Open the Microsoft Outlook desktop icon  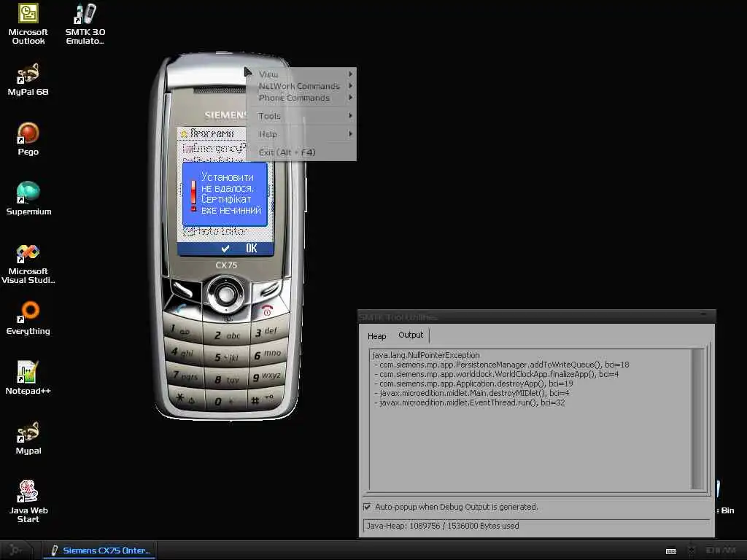[x=28, y=24]
